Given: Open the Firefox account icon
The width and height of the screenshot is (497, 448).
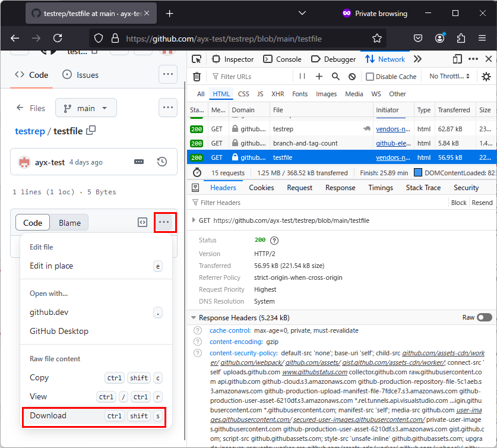Looking at the screenshot, I should (439, 39).
